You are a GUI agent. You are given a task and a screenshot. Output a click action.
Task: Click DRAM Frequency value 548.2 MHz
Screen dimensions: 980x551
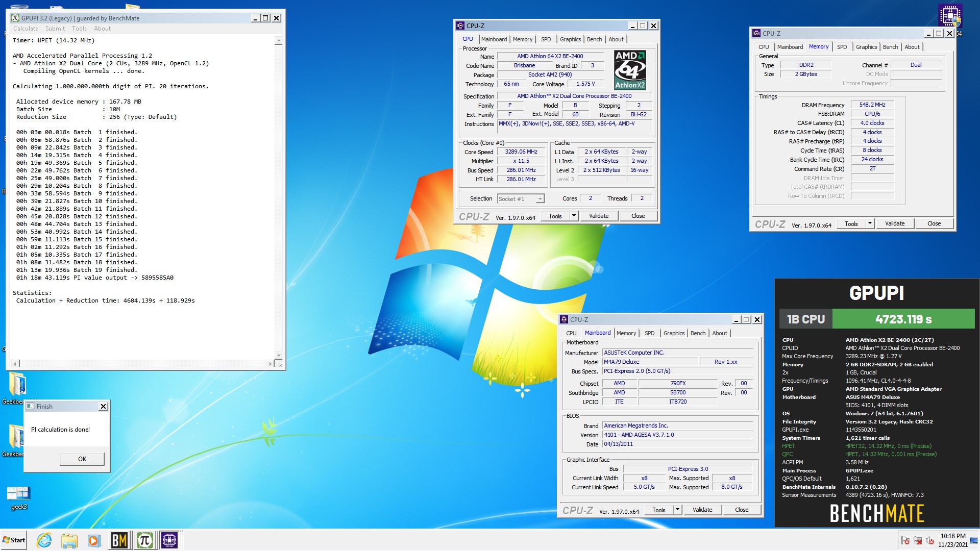[872, 105]
